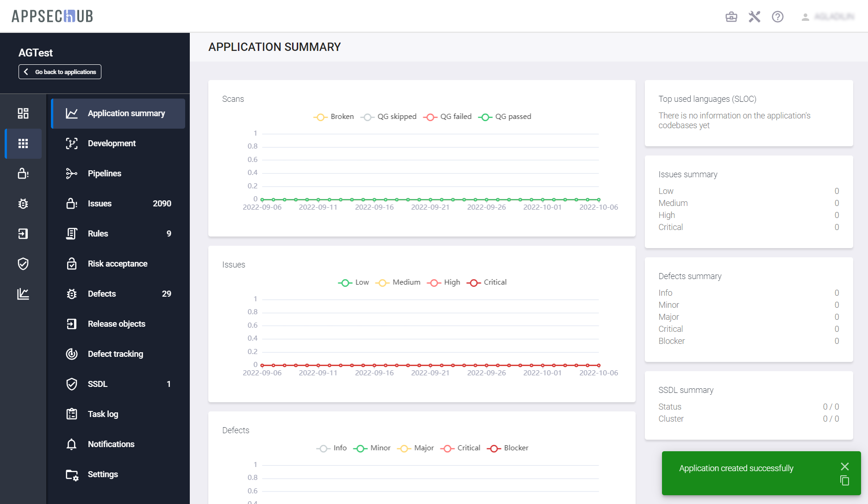This screenshot has width=868, height=504.
Task: Open the Pipelines menu item
Action: (x=105, y=174)
